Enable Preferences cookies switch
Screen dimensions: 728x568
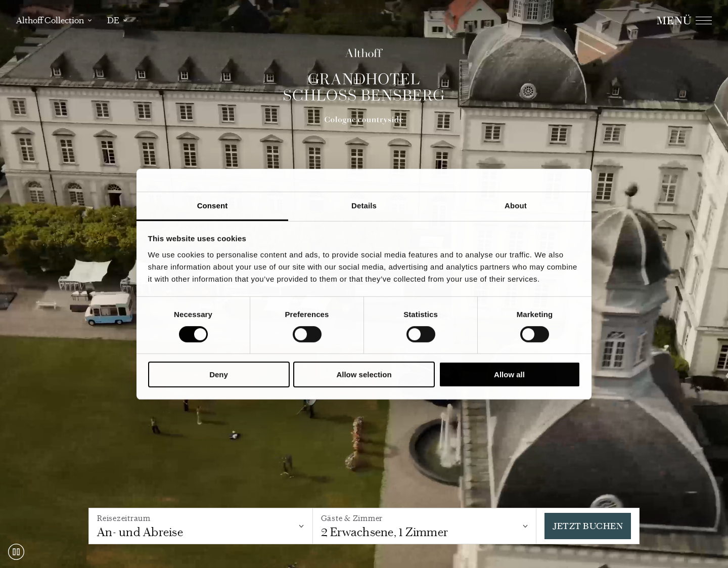coord(307,334)
